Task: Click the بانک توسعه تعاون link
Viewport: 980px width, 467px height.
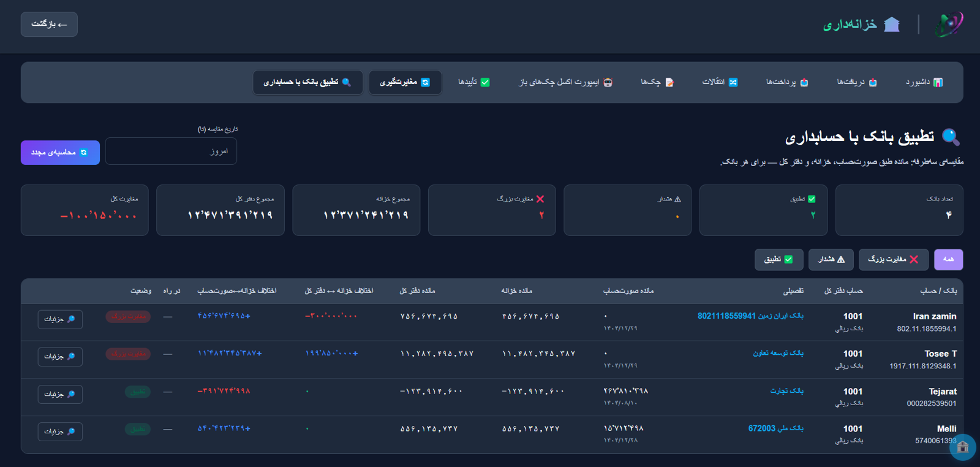Action: 778,354
